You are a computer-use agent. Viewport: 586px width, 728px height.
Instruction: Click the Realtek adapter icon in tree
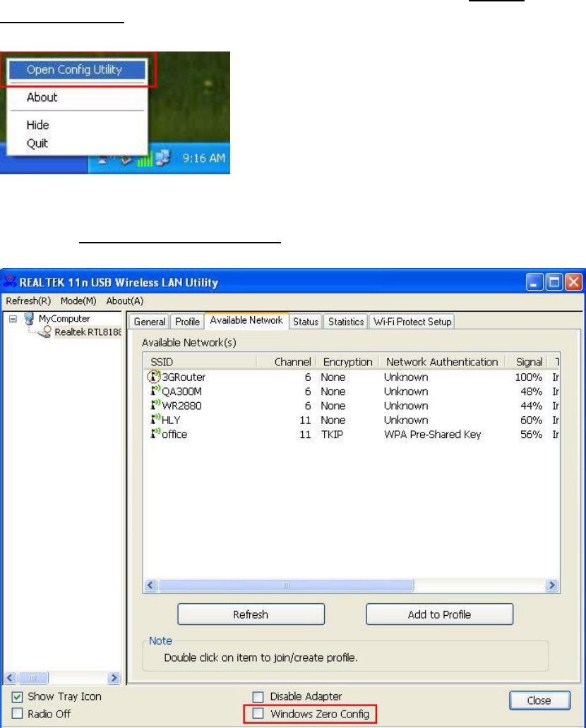[45, 332]
